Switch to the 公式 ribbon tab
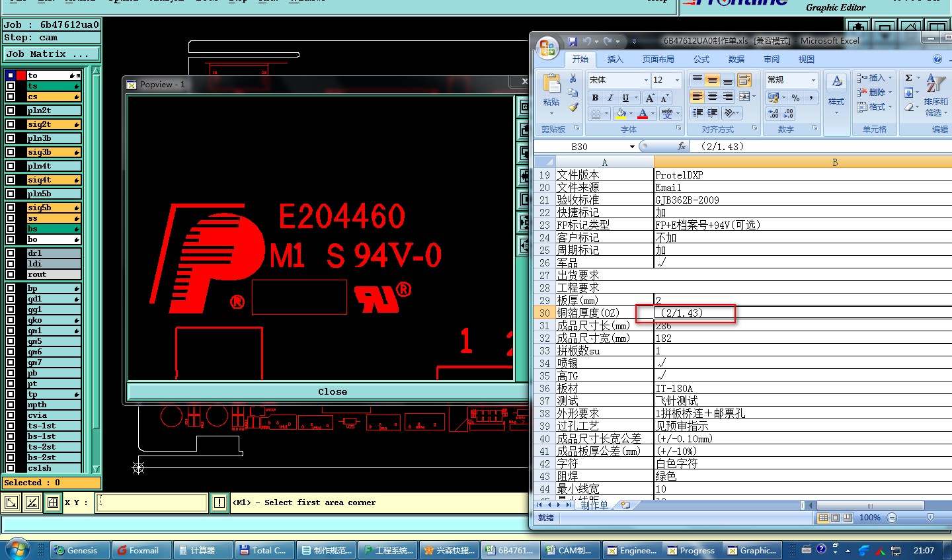The height and width of the screenshot is (560, 952). pyautogui.click(x=701, y=60)
